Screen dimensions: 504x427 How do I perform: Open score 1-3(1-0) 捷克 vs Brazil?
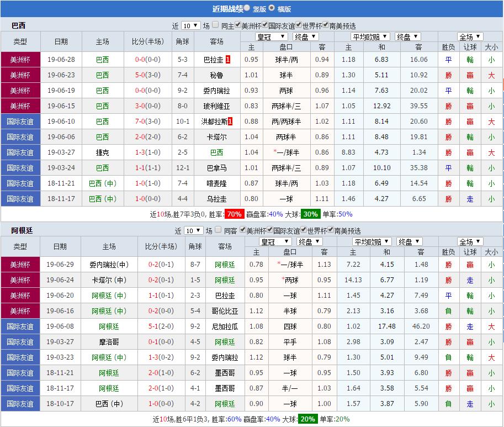(147, 152)
